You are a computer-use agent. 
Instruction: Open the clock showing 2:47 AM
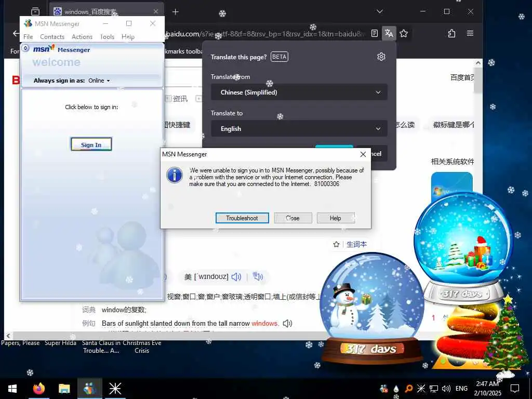(487, 389)
